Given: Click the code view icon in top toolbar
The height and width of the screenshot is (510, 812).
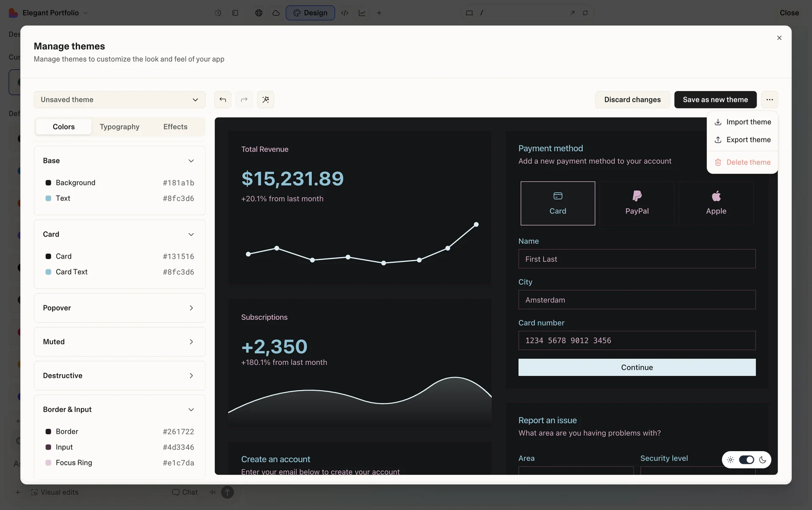Looking at the screenshot, I should point(345,13).
